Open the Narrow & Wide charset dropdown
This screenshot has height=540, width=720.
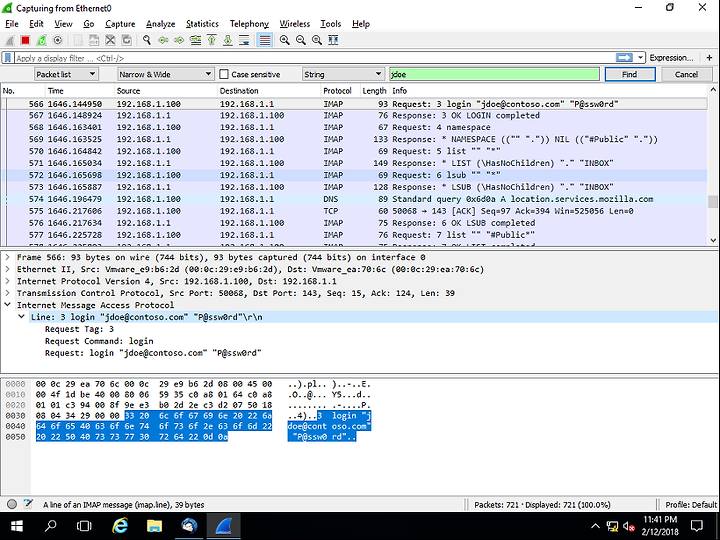[x=165, y=74]
